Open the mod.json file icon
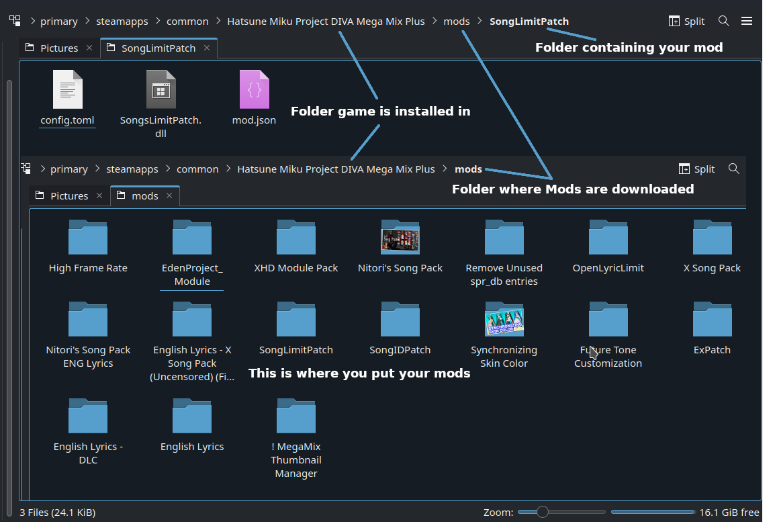 coord(254,89)
